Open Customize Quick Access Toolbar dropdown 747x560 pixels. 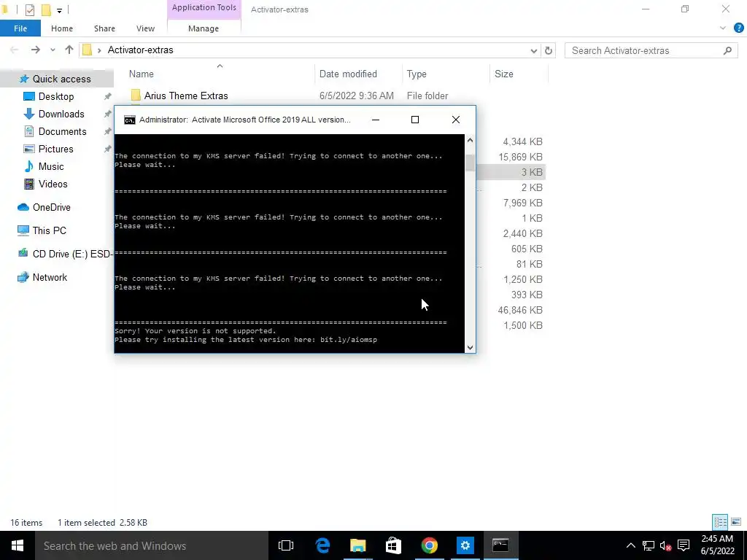(59, 10)
